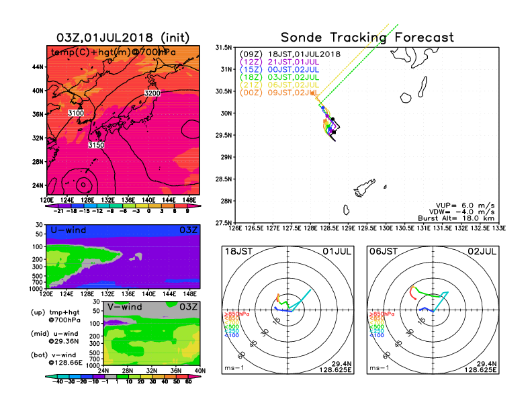532x411 pixels.
Task: Click the "Sonde Tracking Forecast" title
Action: click(x=367, y=38)
